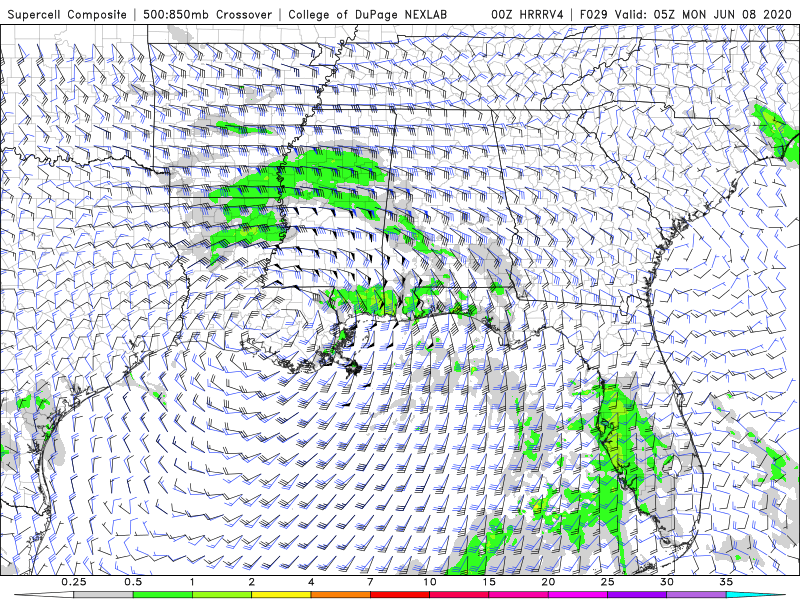Click the '0.5' scale label

click(133, 582)
